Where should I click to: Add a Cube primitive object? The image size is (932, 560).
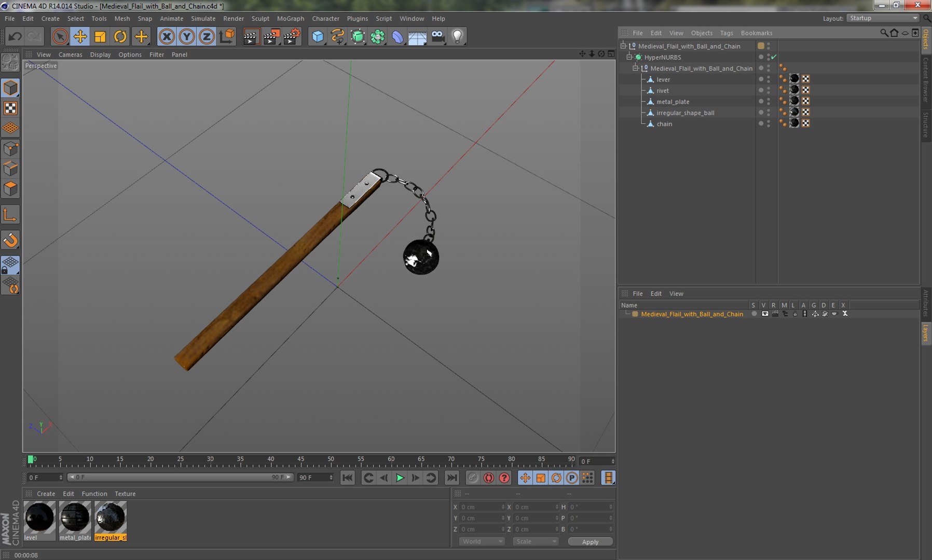(318, 36)
